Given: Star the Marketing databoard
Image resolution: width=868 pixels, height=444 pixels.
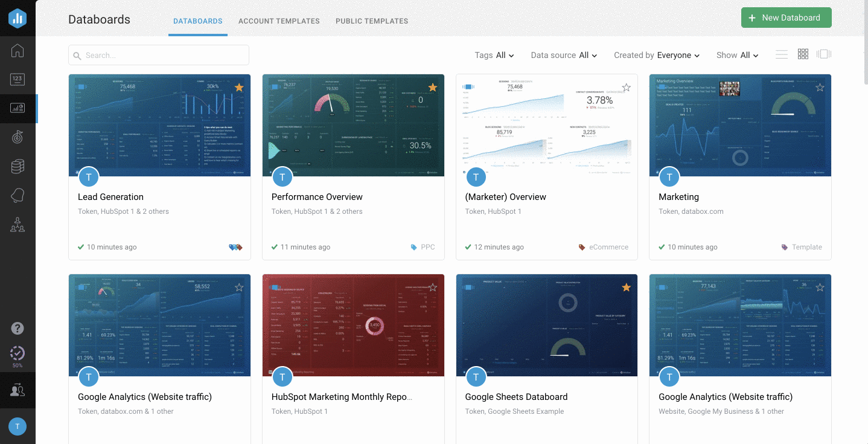Looking at the screenshot, I should pos(820,88).
